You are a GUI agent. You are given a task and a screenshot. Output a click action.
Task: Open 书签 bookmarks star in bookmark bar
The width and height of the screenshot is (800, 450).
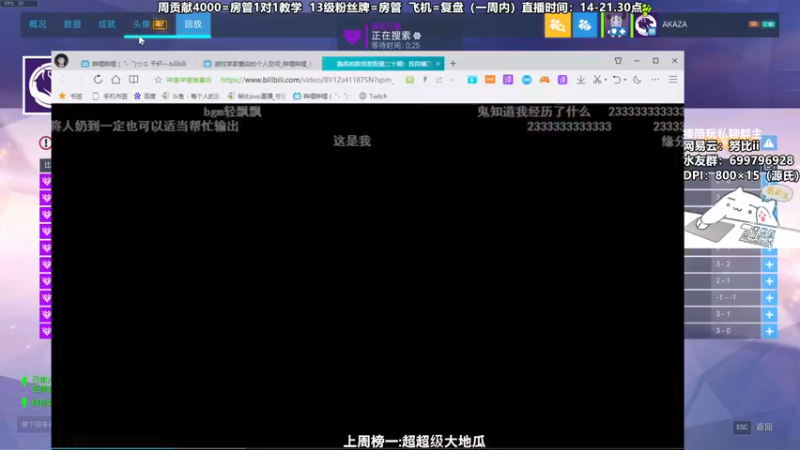pos(70,96)
